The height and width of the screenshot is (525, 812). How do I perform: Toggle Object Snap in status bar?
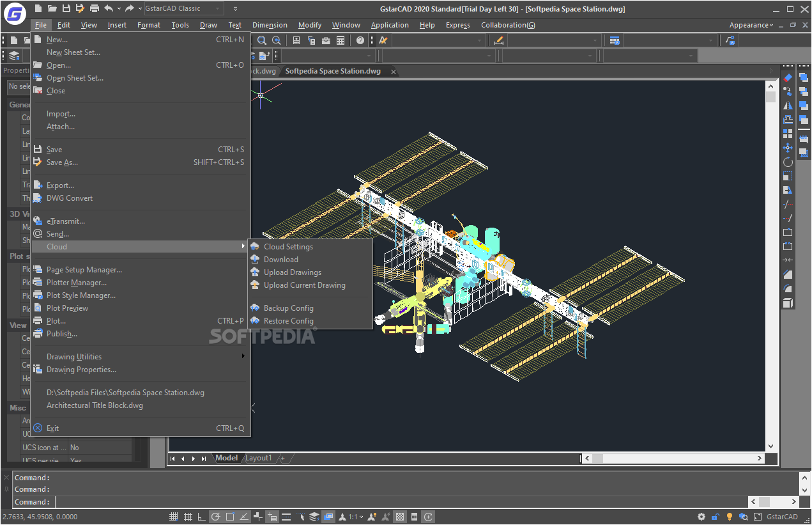point(230,517)
